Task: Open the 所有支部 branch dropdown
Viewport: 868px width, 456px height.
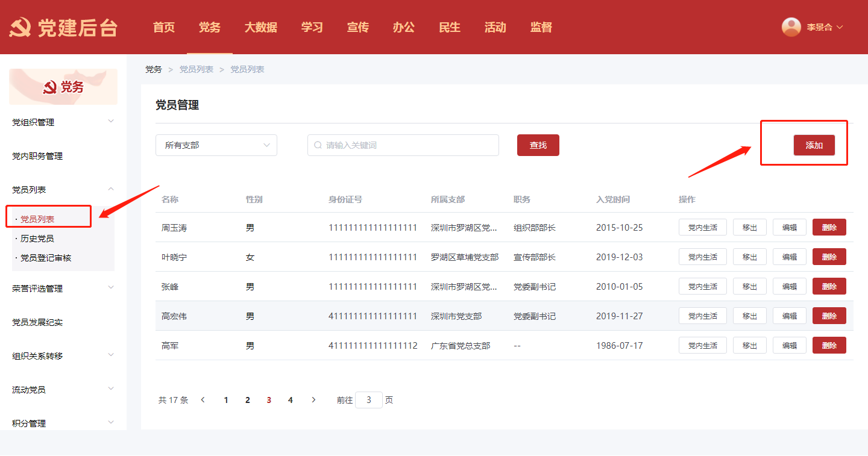Action: coord(216,145)
